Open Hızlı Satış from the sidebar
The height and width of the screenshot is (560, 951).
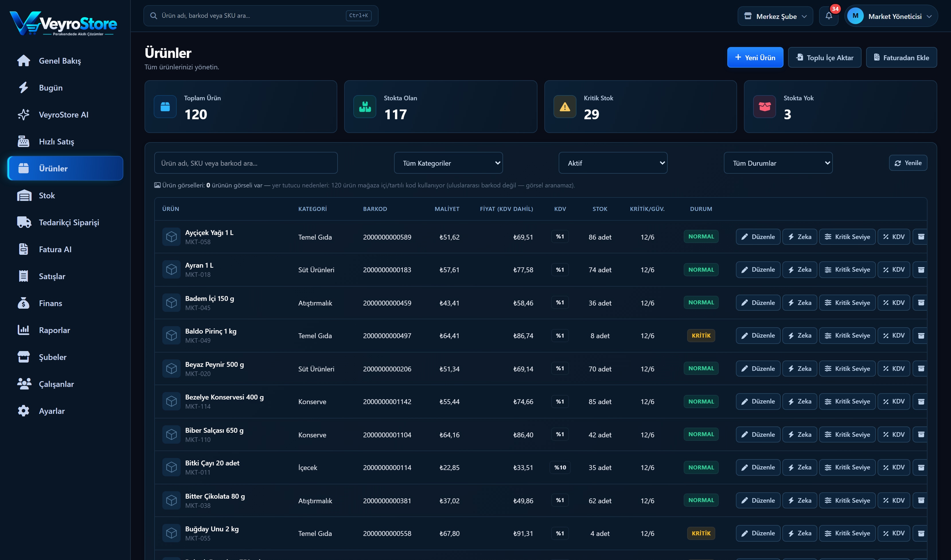pyautogui.click(x=65, y=142)
